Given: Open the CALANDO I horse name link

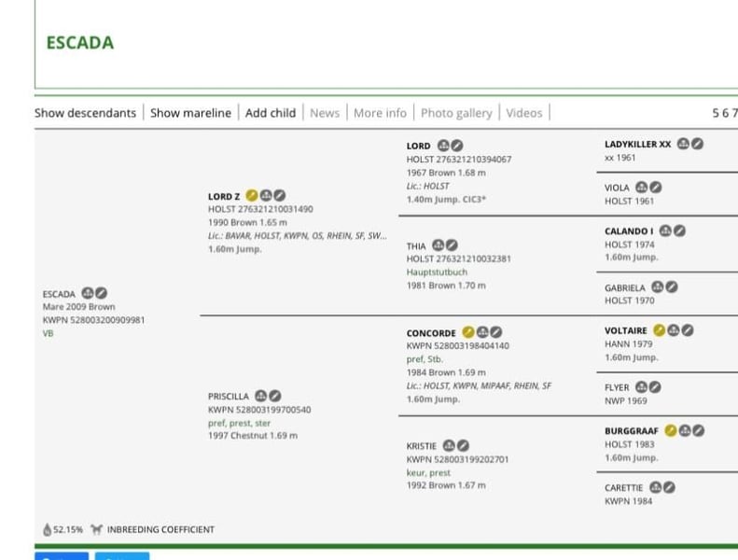Looking at the screenshot, I should [x=627, y=231].
